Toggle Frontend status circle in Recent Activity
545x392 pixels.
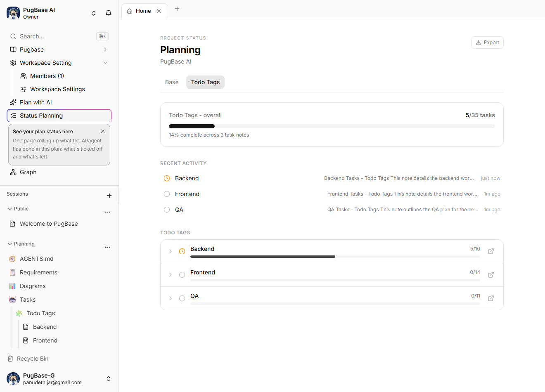(x=167, y=194)
